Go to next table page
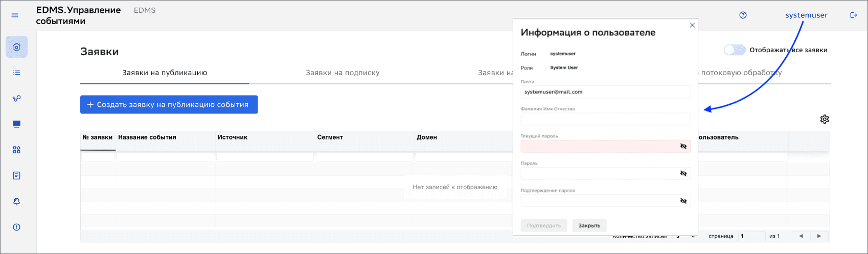Screen dimensions: 868x254 tap(819, 236)
